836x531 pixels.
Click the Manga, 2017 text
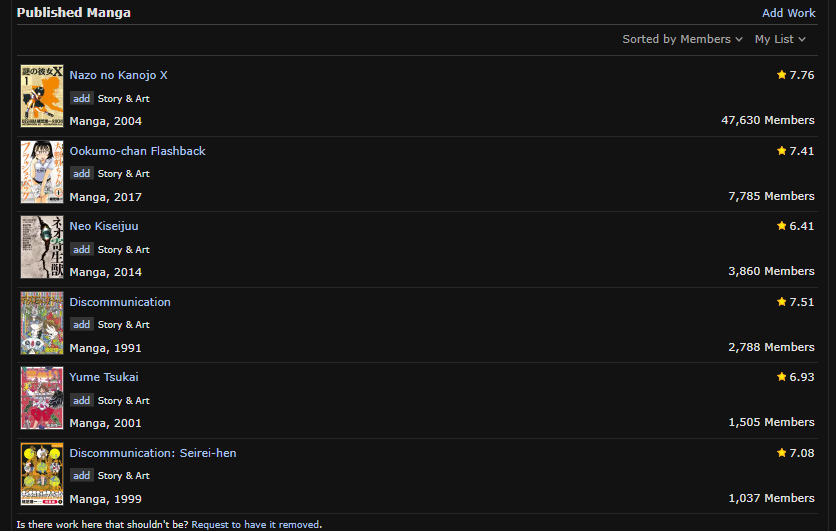tap(106, 197)
